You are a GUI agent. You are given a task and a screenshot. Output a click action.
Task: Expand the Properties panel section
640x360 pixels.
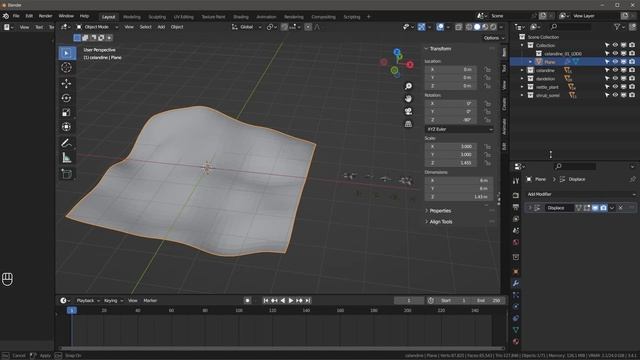440,211
